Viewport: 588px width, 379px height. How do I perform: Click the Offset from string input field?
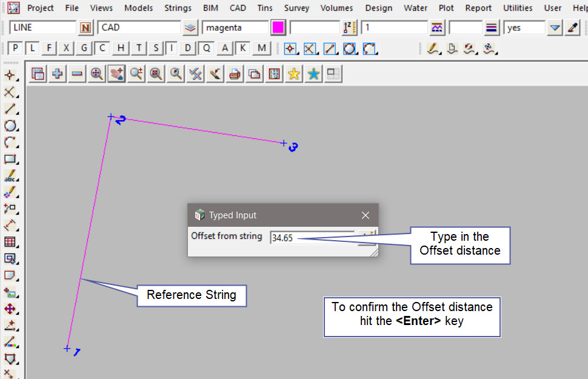coord(312,238)
